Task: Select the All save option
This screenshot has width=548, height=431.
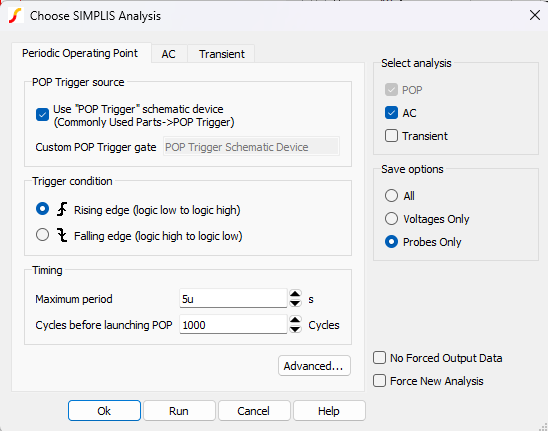Action: [x=391, y=196]
